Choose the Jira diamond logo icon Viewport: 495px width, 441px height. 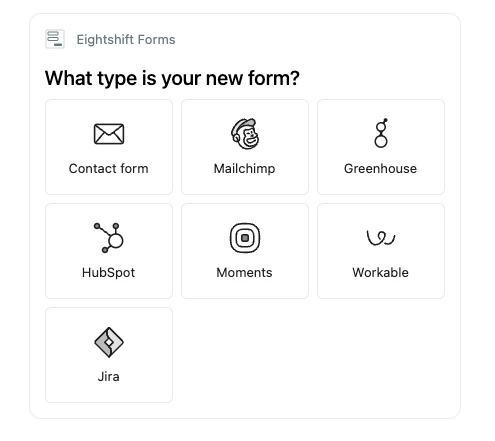tap(109, 342)
